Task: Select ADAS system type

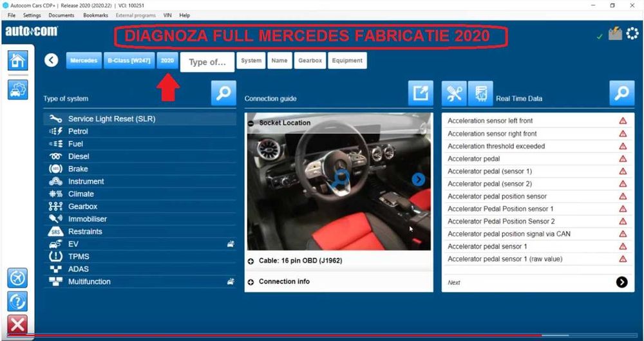Action: (140, 269)
